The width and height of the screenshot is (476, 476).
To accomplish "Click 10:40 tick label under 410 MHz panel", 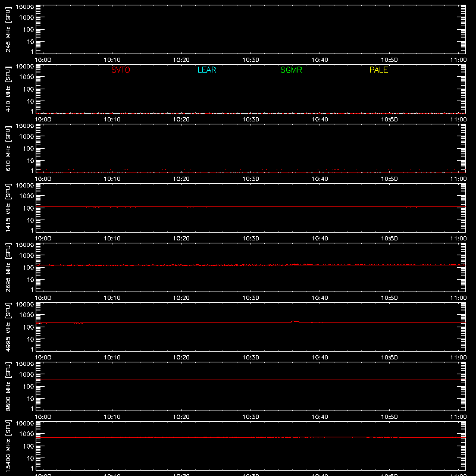I will [x=320, y=120].
